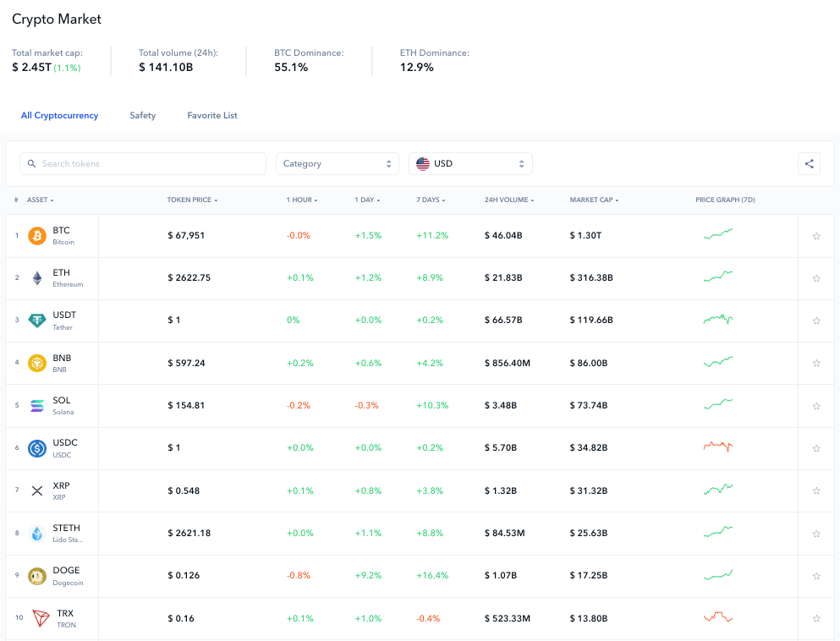The image size is (840, 641).
Task: Click the XRP logo
Action: point(37,490)
